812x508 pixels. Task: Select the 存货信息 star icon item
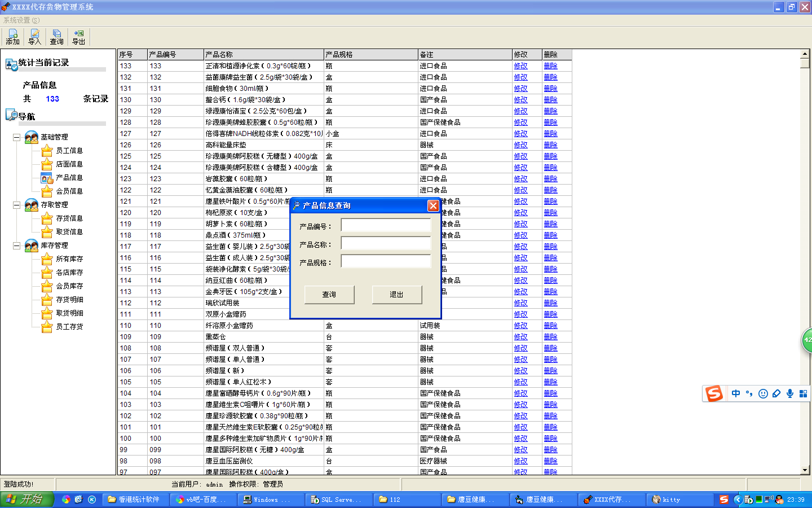click(47, 218)
